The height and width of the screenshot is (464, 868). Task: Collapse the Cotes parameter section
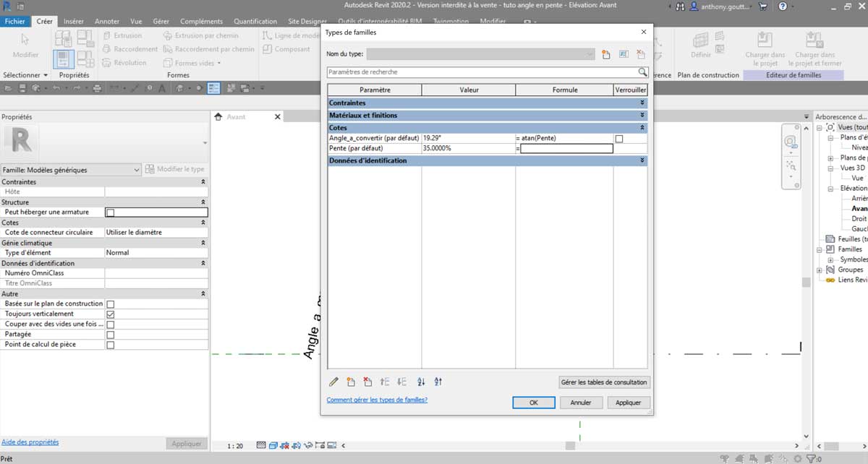tap(642, 127)
